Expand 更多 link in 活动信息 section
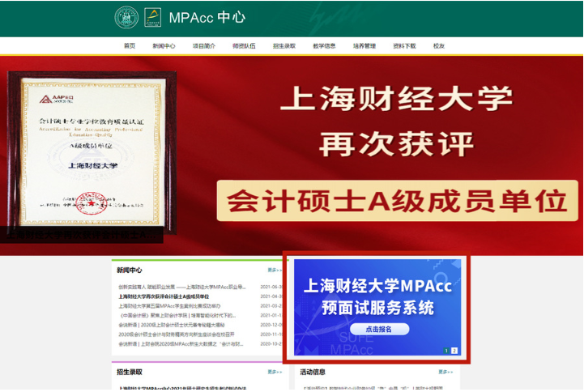This screenshot has width=584, height=392. coord(445,372)
